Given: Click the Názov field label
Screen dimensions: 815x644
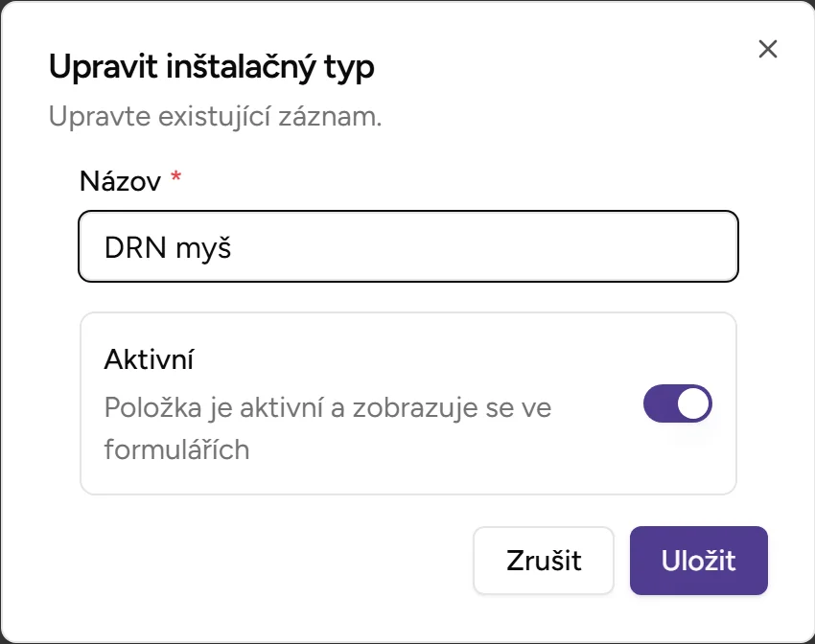Looking at the screenshot, I should click(119, 181).
